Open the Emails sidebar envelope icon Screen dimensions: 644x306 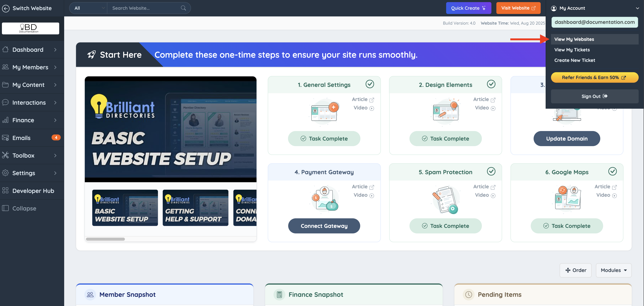tap(5, 138)
